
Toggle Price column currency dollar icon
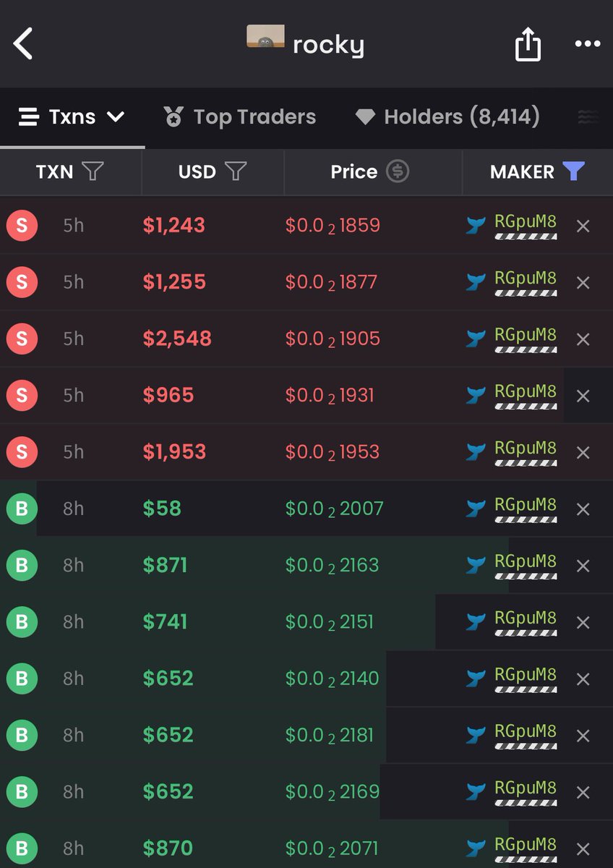(398, 171)
